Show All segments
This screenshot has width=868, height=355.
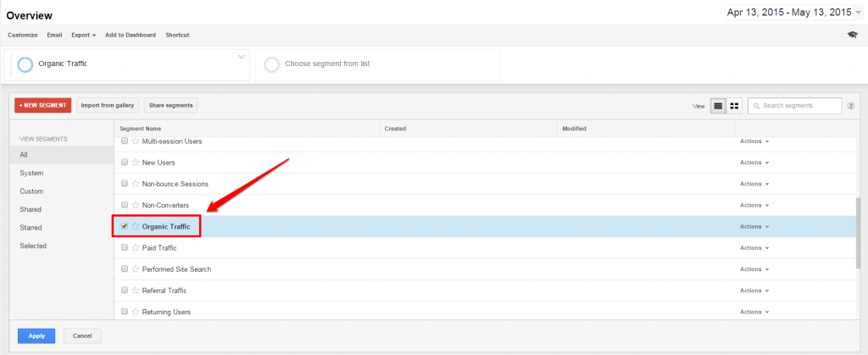tap(61, 155)
